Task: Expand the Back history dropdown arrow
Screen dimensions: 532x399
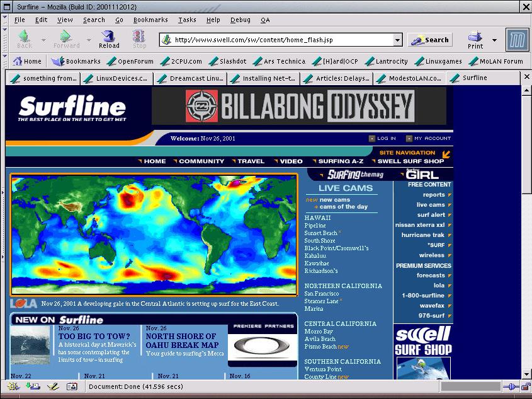Action: (43, 40)
